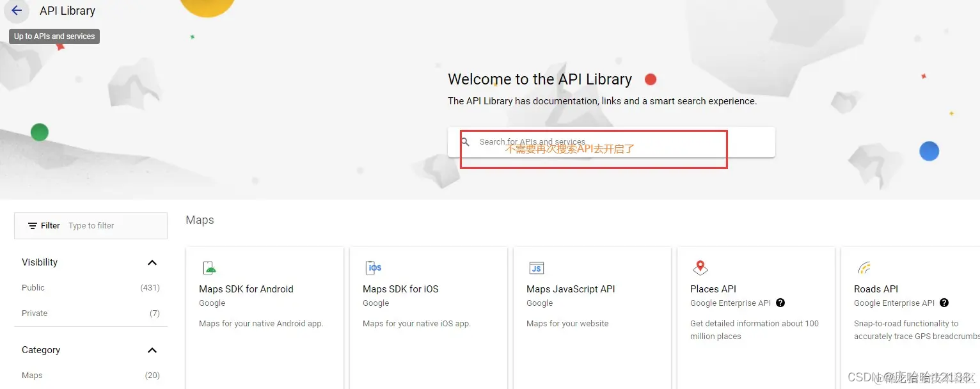The height and width of the screenshot is (389, 980).
Task: Click the help icon beside Roads API Enterprise
Action: pos(944,303)
